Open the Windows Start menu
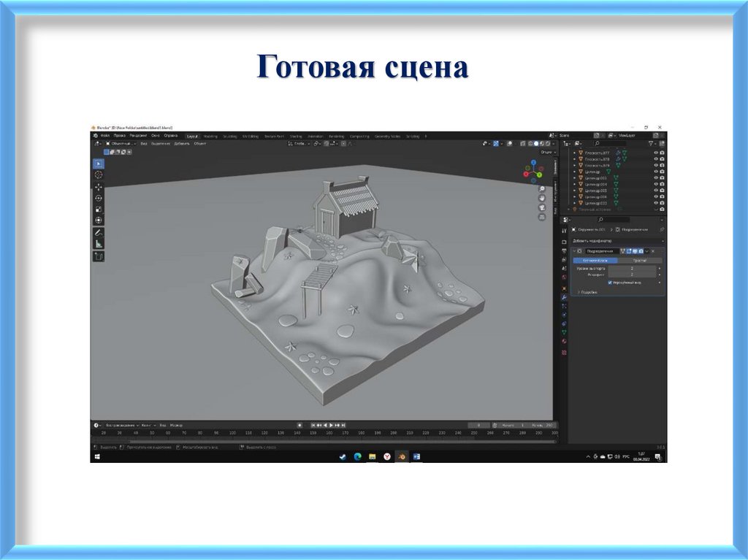The height and width of the screenshot is (560, 748). click(97, 457)
